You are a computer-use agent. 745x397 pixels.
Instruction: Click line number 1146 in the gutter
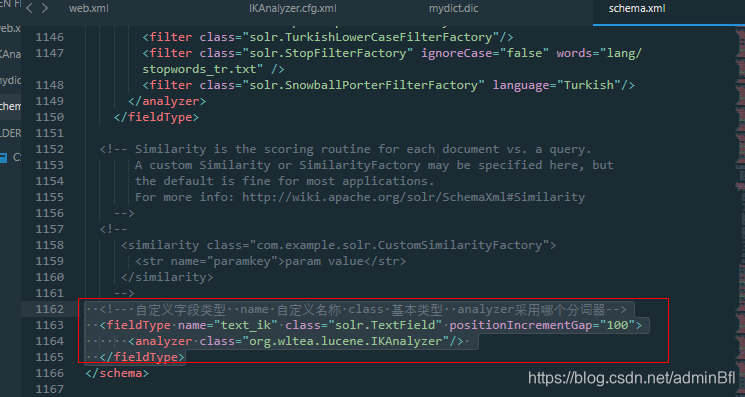point(49,37)
